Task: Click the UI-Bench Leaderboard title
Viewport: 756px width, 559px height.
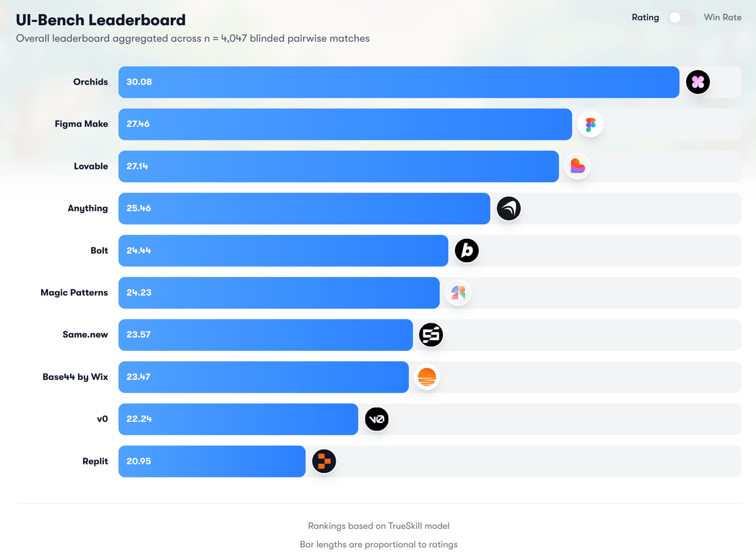Action: click(x=100, y=20)
